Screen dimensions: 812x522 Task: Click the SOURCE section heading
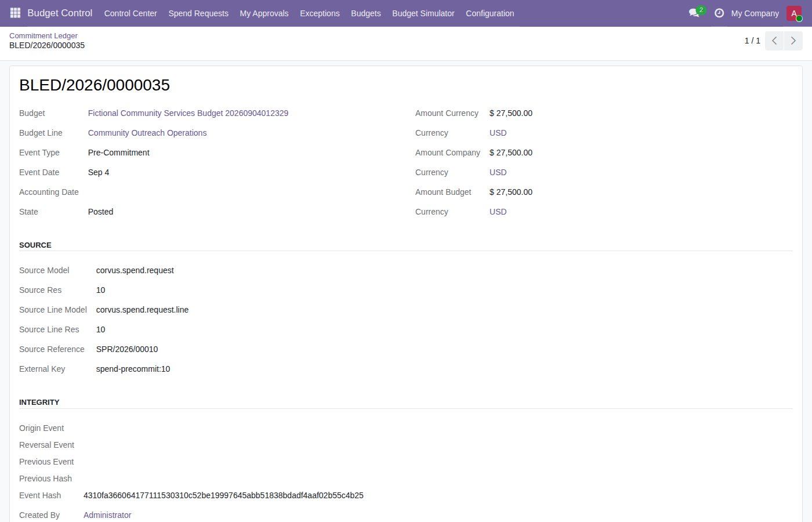(35, 245)
